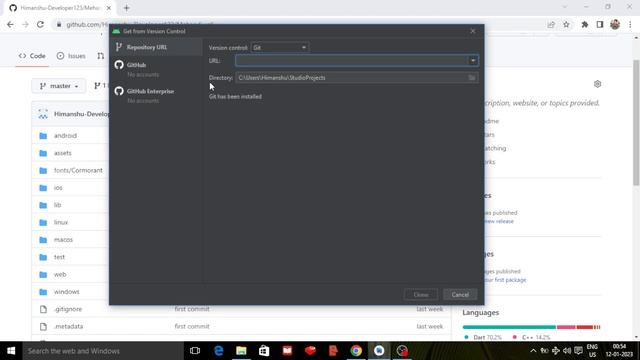Click the taskbar clock showing 00:54
Image resolution: width=640 pixels, height=360 pixels.
(619, 351)
